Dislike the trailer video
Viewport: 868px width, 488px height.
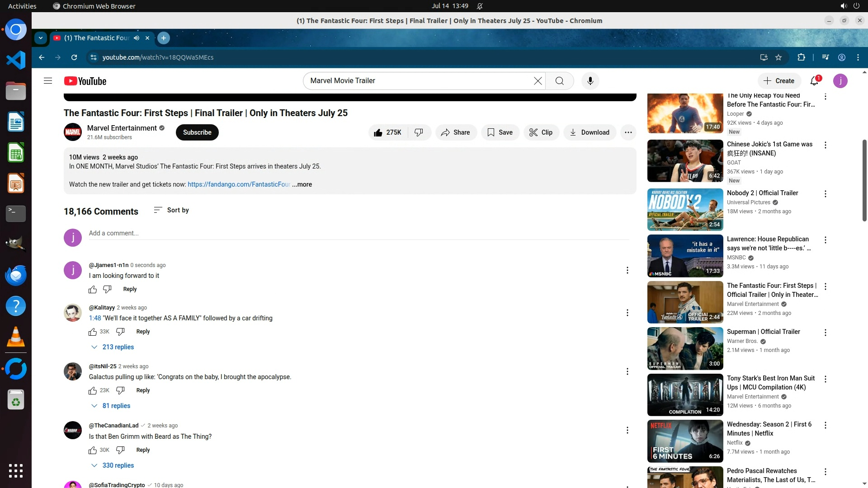[x=419, y=132]
